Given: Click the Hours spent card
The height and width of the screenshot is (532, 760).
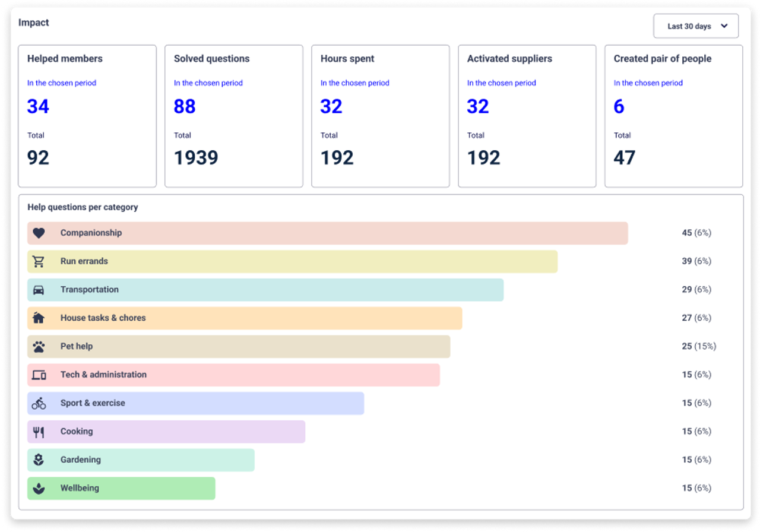Looking at the screenshot, I should [381, 116].
